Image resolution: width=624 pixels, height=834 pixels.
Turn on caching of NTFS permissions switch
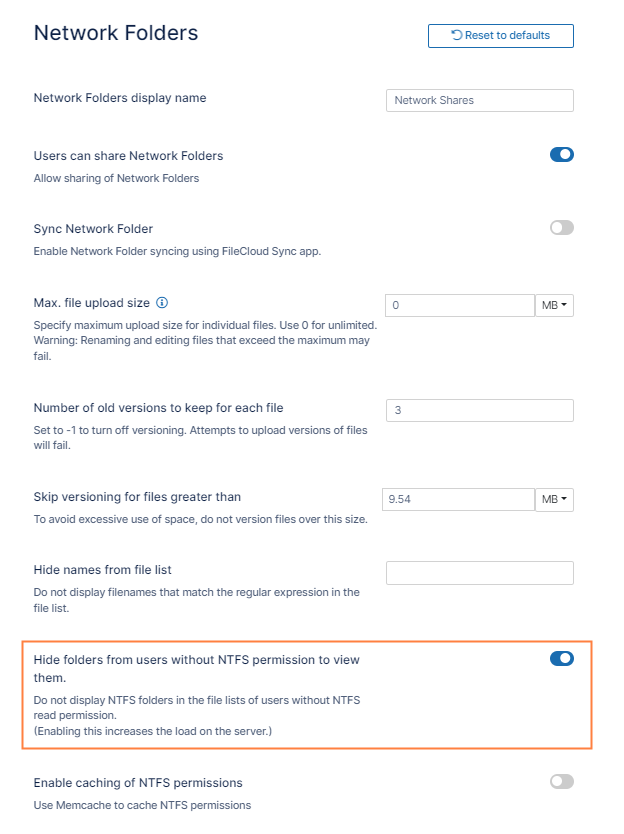[x=561, y=782]
